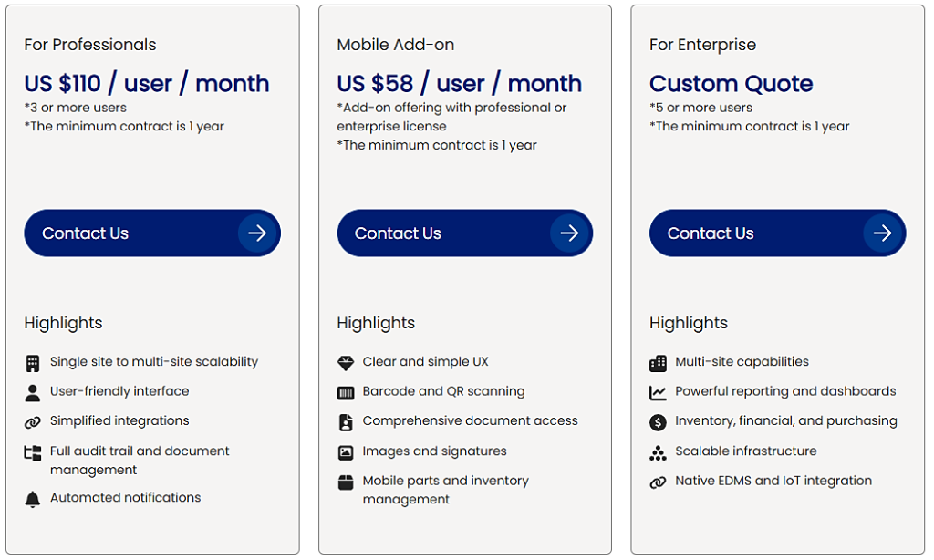Image resolution: width=934 pixels, height=560 pixels.
Task: Select the person icon next to User-friendly interface
Action: click(33, 391)
